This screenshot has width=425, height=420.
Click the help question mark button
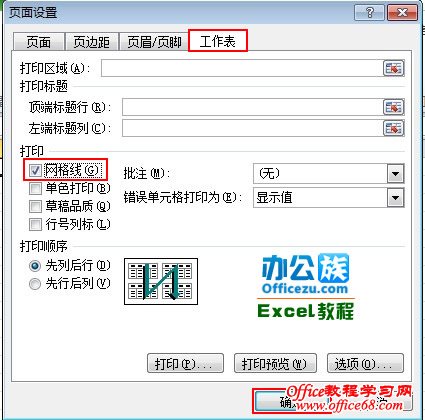(369, 13)
